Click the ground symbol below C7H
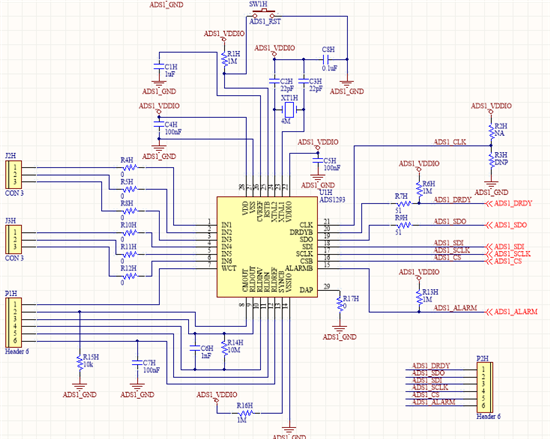 137,387
